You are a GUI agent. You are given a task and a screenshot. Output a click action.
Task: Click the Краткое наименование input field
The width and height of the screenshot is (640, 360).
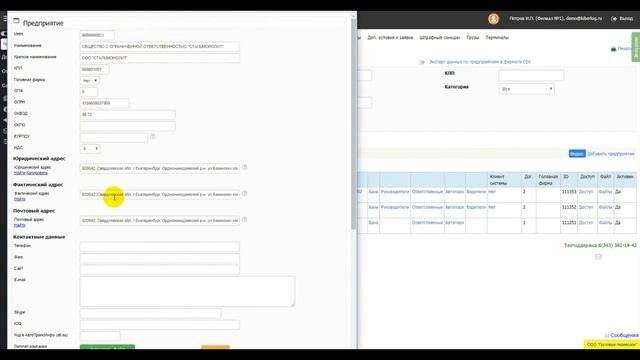[160, 58]
